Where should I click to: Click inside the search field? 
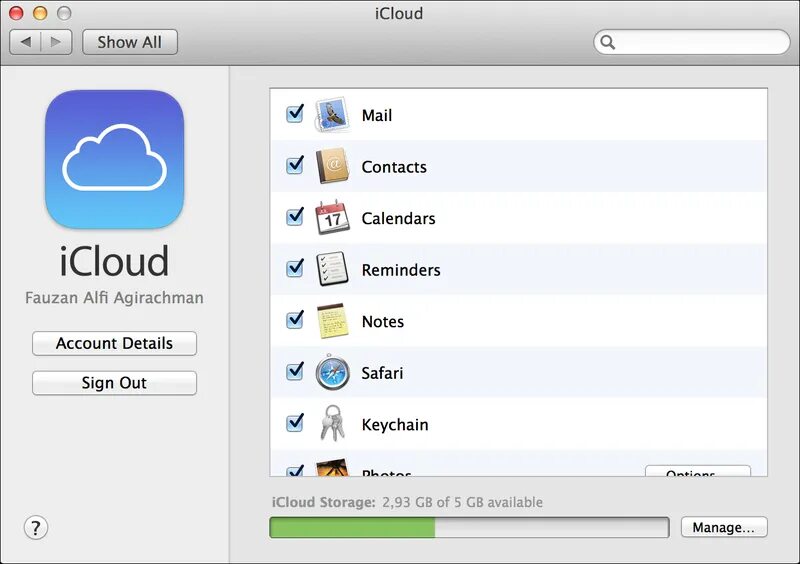pyautogui.click(x=691, y=42)
